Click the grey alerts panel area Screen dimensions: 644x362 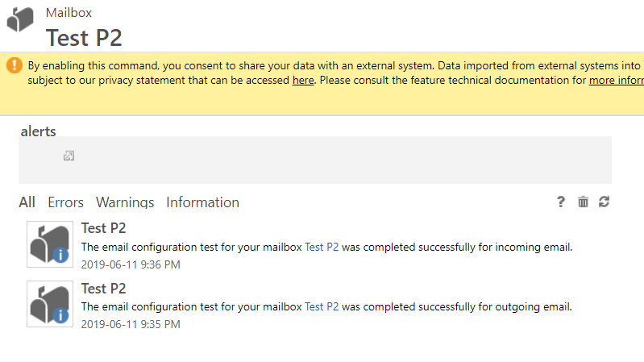(x=315, y=160)
